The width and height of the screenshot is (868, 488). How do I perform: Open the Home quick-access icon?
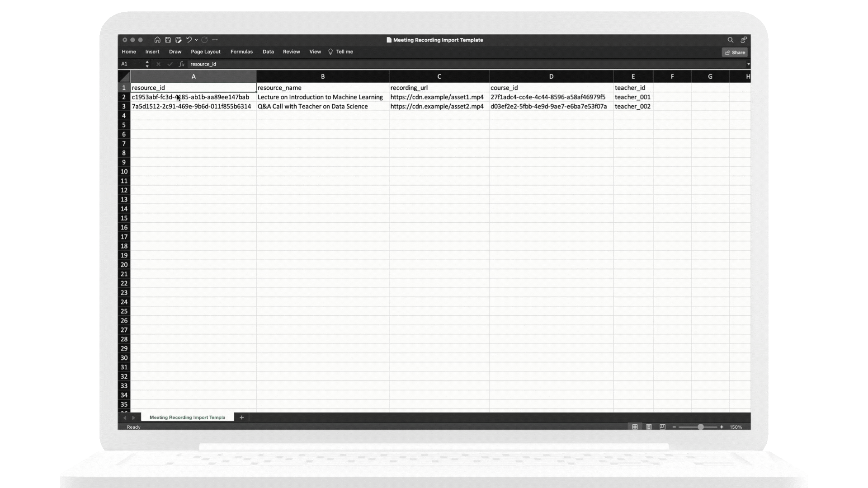157,40
